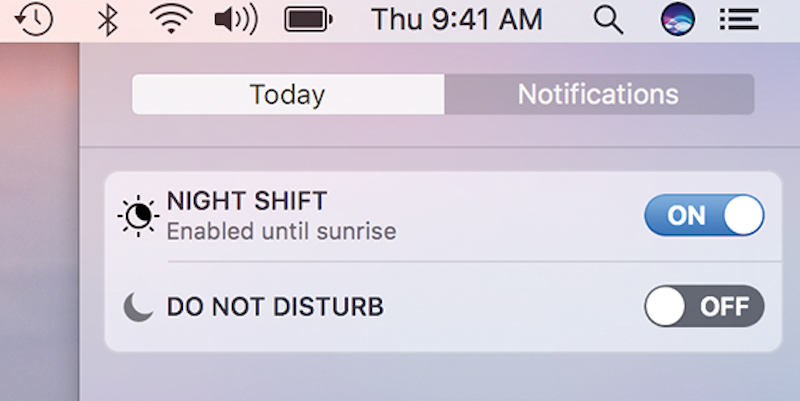Screen dimensions: 800x401
Task: Click empty panel space below the widget
Action: click(440, 378)
